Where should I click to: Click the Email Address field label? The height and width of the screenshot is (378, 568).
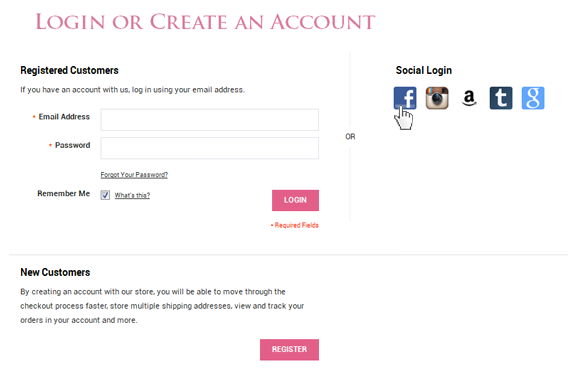pyautogui.click(x=64, y=117)
